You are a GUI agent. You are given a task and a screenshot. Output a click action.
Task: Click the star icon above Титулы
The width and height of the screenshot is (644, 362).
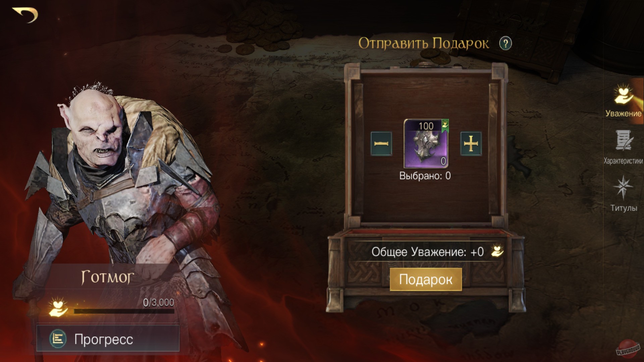click(623, 187)
